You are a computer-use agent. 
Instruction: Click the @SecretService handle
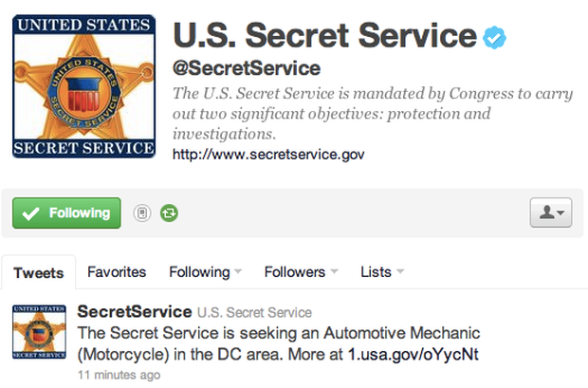(x=247, y=68)
